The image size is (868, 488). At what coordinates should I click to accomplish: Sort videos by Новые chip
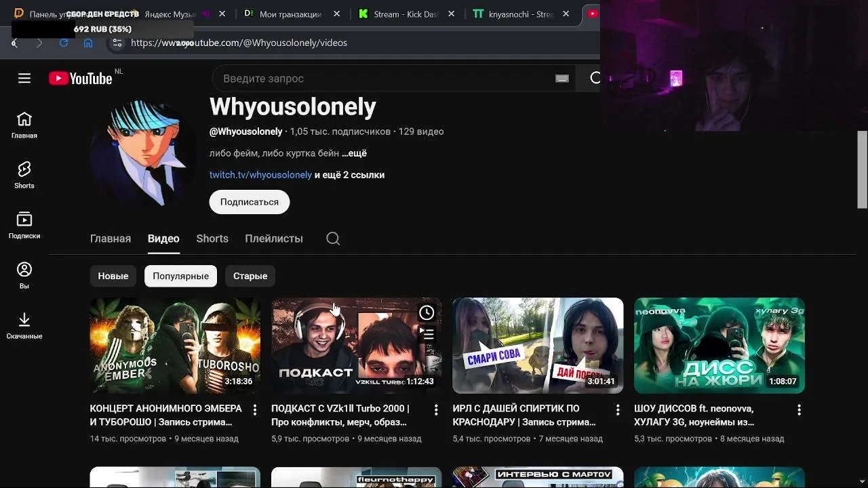113,276
